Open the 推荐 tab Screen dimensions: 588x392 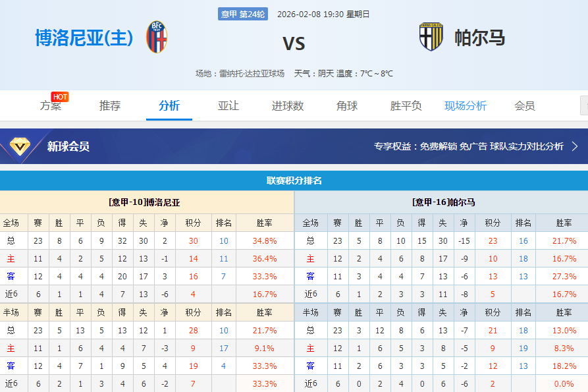[110, 105]
